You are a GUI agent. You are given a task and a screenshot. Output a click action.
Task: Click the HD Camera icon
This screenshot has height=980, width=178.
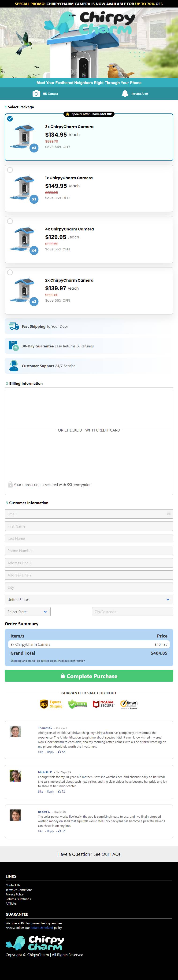[36, 93]
